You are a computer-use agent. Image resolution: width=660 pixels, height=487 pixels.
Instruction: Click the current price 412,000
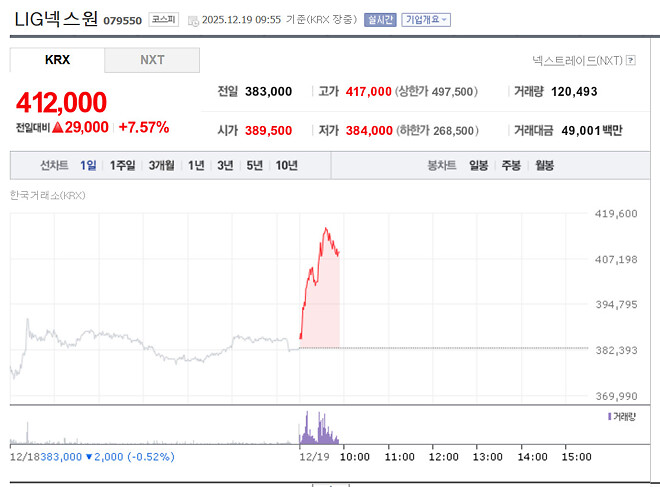(x=61, y=102)
